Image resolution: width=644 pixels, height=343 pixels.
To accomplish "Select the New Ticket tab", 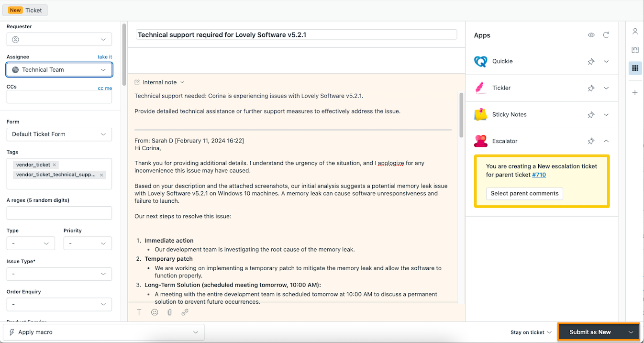I will coord(25,10).
